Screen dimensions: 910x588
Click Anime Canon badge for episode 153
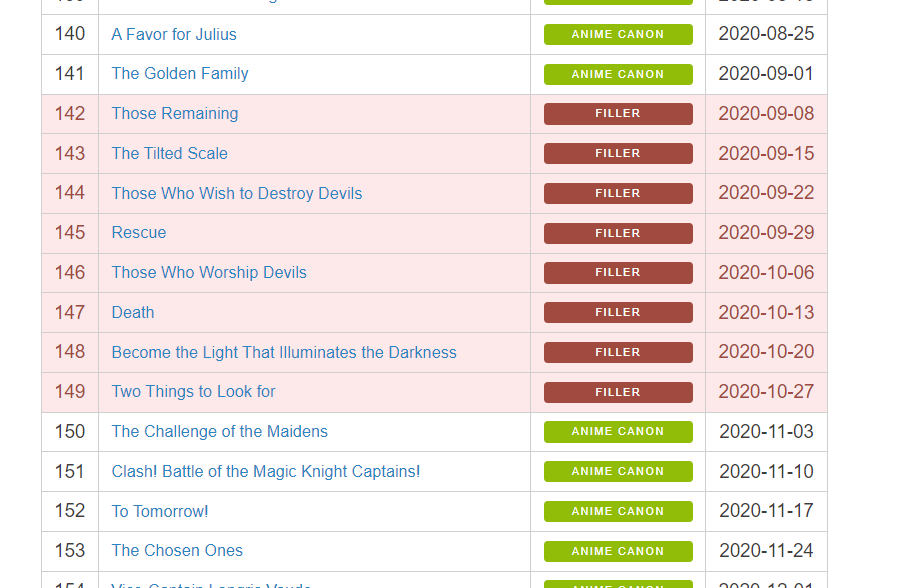click(618, 551)
